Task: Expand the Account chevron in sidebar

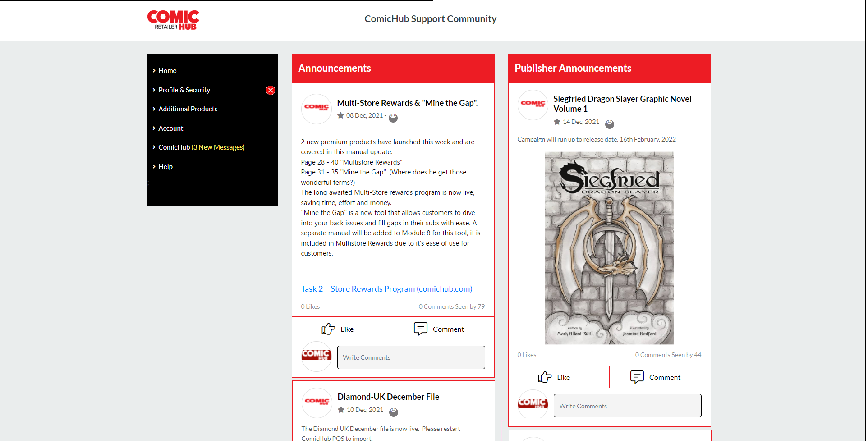Action: coord(154,128)
